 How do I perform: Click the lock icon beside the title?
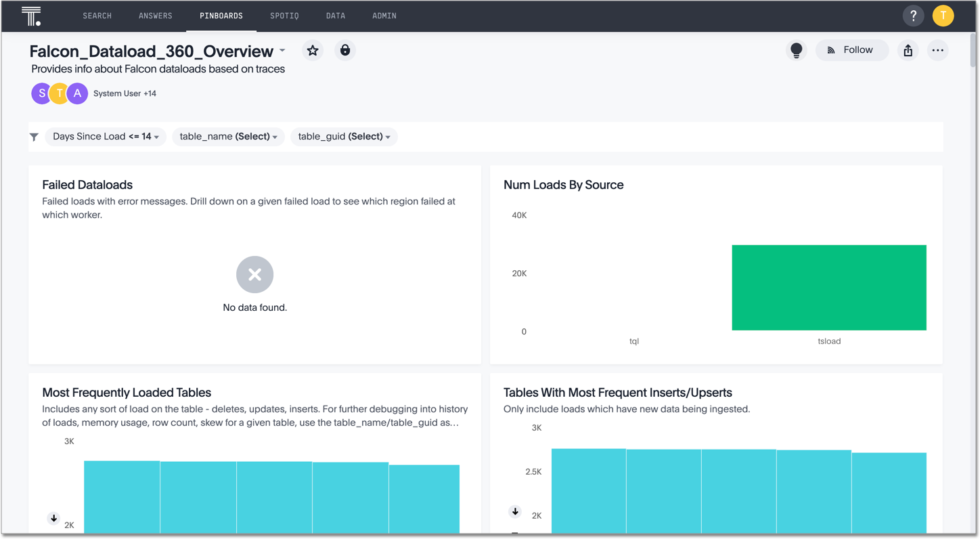point(345,51)
